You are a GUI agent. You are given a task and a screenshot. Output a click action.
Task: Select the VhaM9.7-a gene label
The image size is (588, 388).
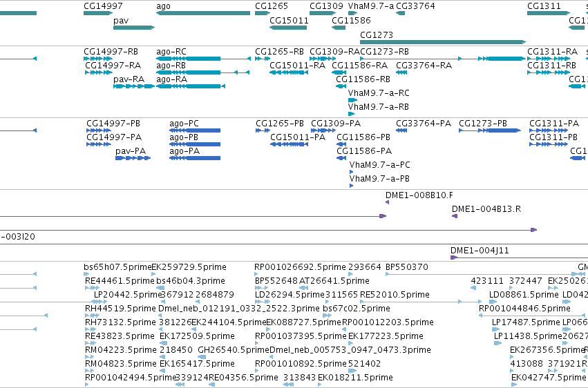point(371,6)
